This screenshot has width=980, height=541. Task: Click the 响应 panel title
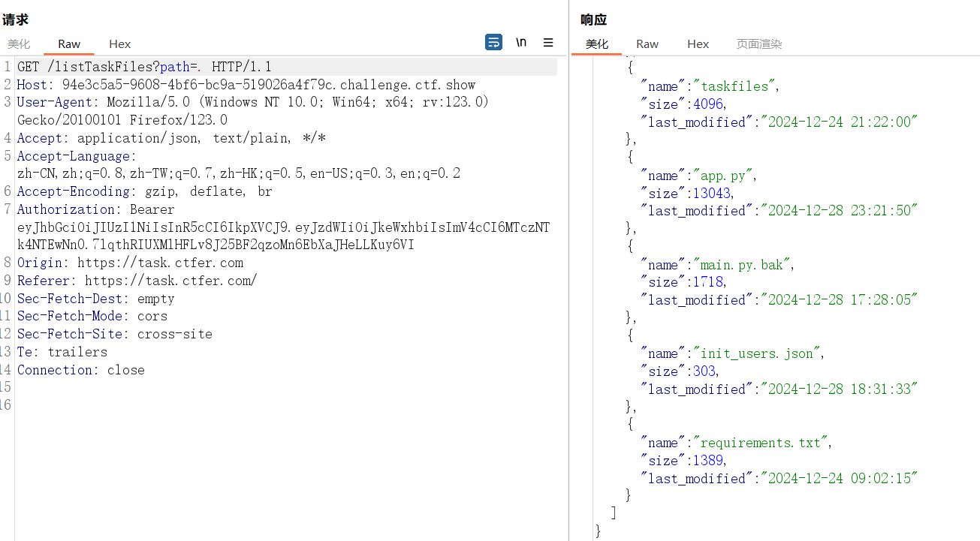(593, 20)
